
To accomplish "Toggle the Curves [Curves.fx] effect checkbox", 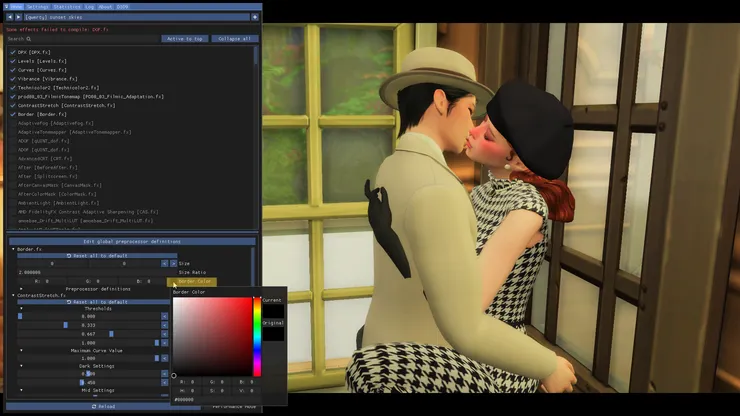I will pyautogui.click(x=13, y=70).
